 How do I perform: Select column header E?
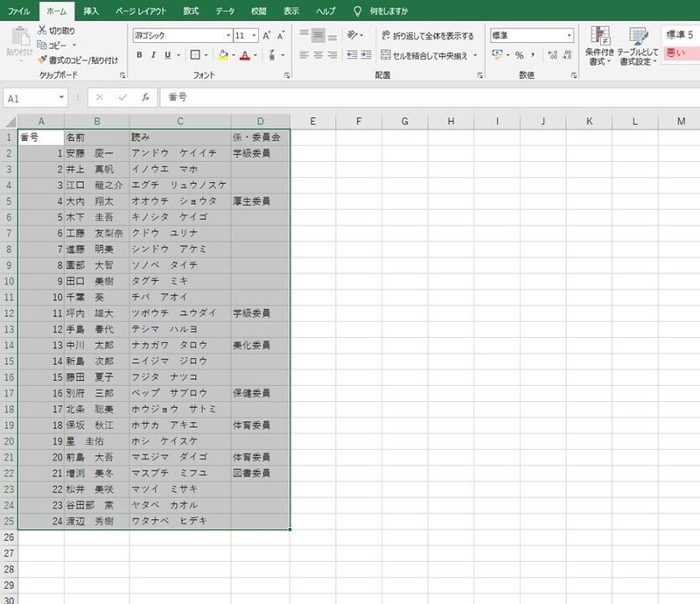[313, 121]
